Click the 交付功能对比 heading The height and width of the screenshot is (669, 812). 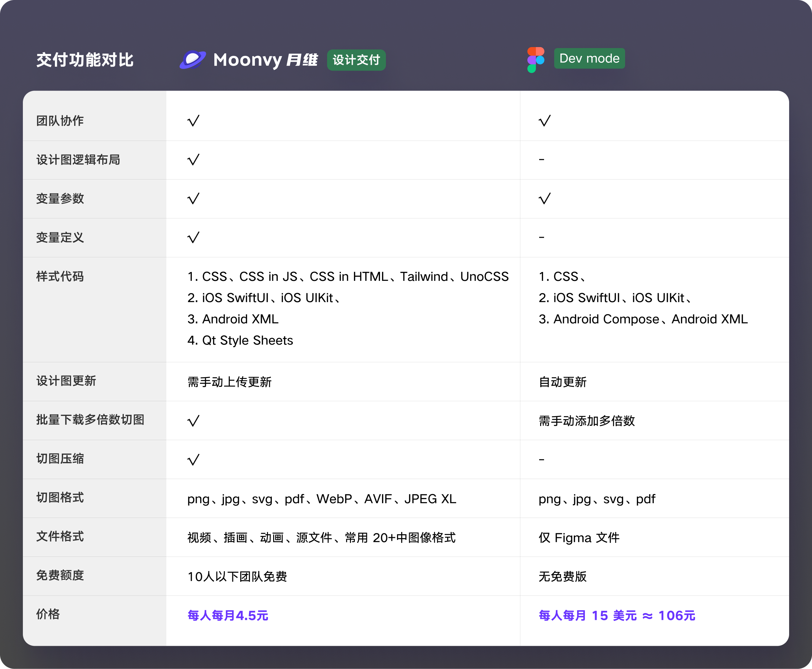[x=85, y=60]
